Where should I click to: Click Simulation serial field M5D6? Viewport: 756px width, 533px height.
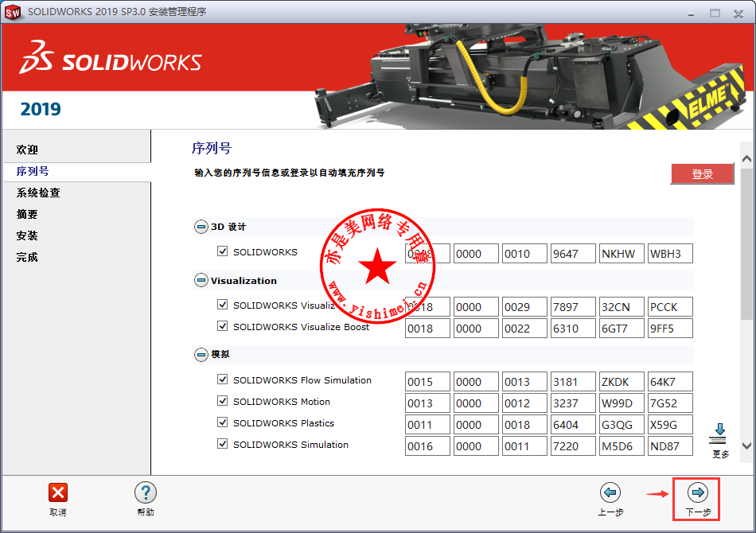click(622, 445)
